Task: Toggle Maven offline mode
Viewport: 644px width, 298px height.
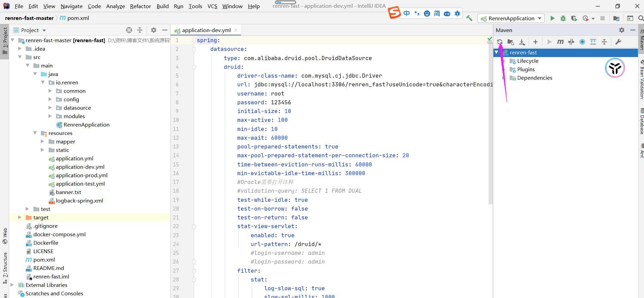Action: tap(571, 42)
